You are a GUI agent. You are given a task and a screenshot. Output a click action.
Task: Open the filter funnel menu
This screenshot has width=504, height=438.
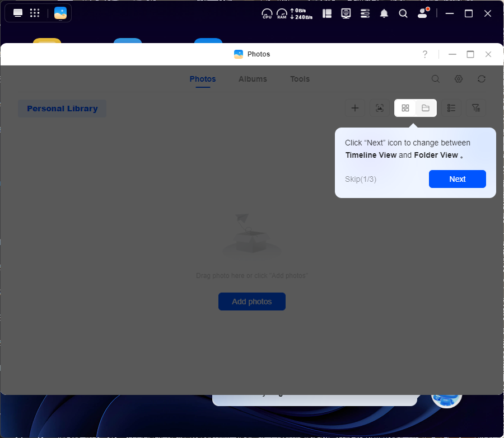pyautogui.click(x=476, y=108)
